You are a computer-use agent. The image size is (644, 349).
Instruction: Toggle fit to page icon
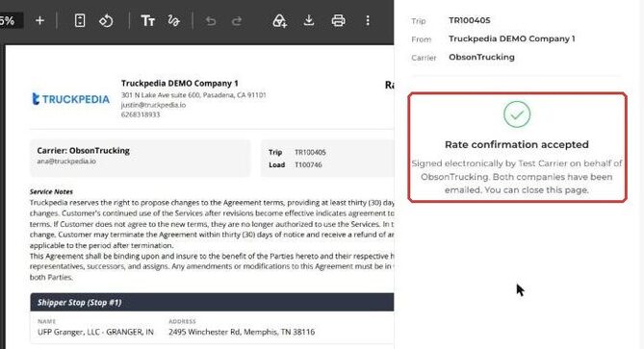pos(80,20)
